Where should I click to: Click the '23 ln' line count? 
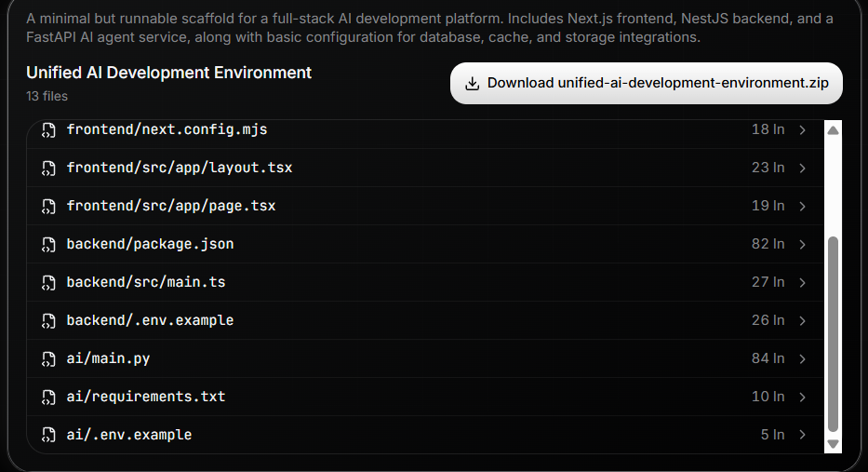point(768,168)
